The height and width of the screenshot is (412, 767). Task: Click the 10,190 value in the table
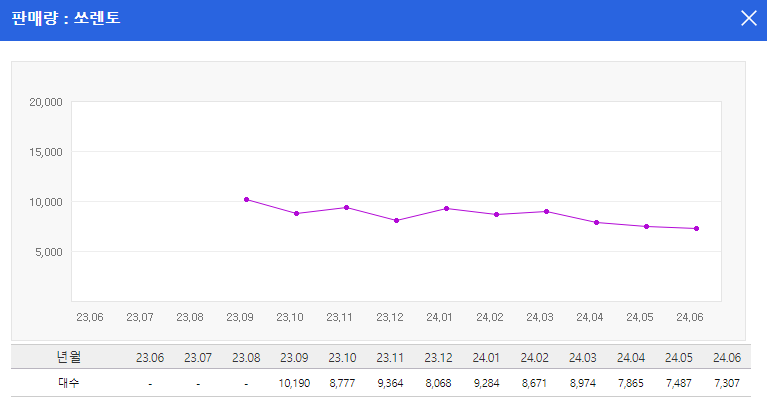[x=294, y=383]
